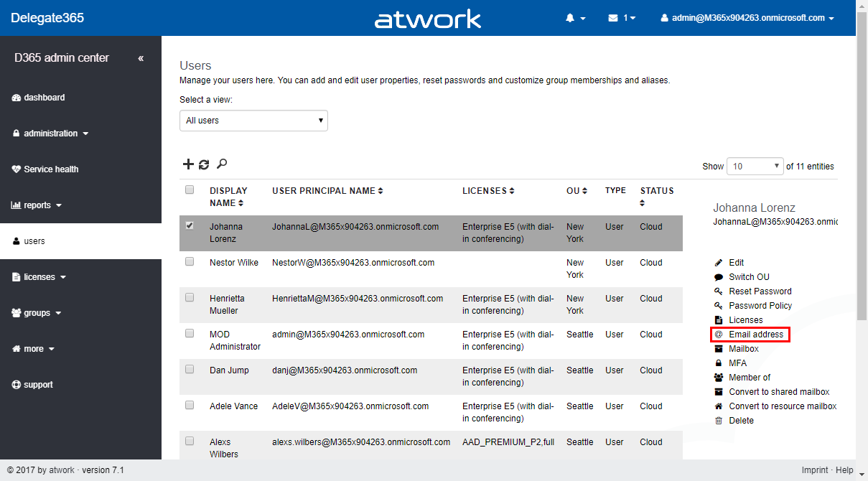Check the Alexs Wilbers row checkbox
Viewport: 868px width, 481px height.
click(x=190, y=441)
